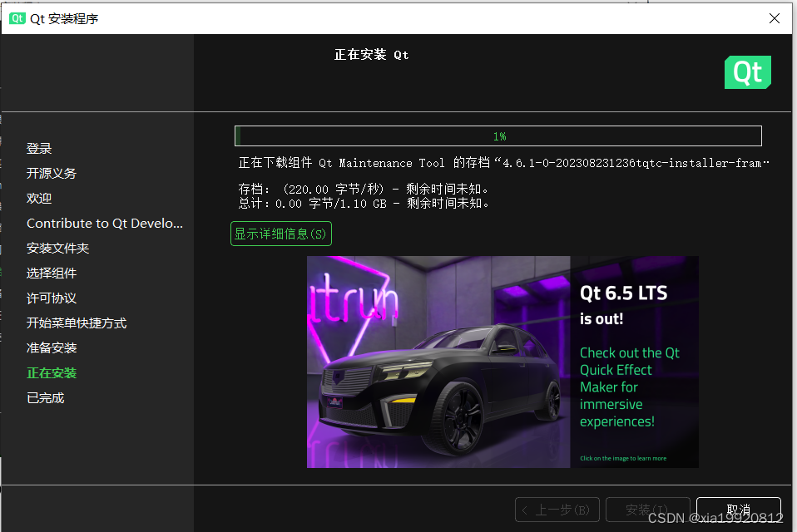Click the 总计 0.00 字节/1.10 GB line
The height and width of the screenshot is (532, 797).
click(364, 204)
